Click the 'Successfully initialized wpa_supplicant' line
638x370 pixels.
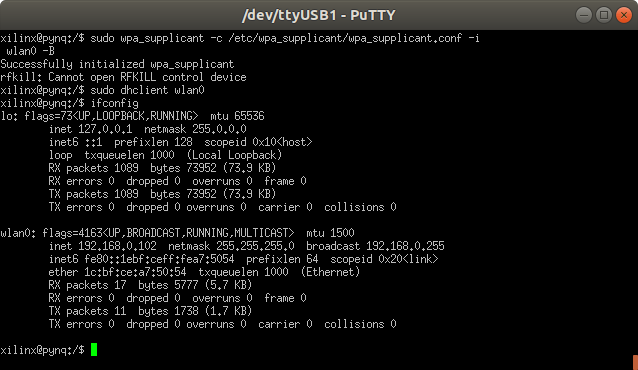[x=117, y=64]
